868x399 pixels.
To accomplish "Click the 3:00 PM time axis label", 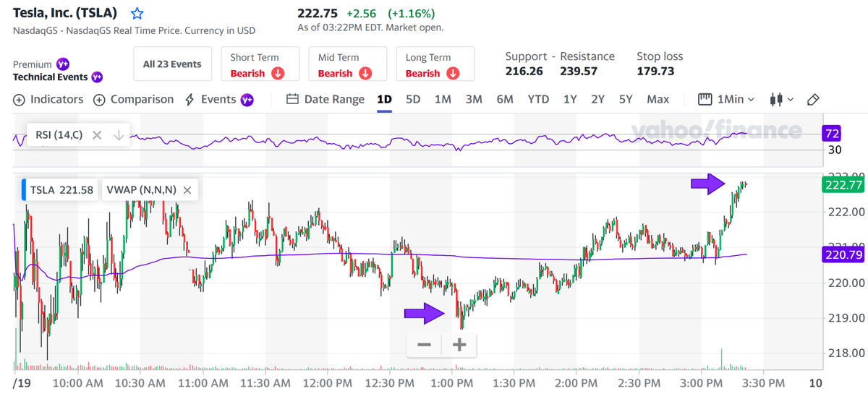I will tap(703, 382).
